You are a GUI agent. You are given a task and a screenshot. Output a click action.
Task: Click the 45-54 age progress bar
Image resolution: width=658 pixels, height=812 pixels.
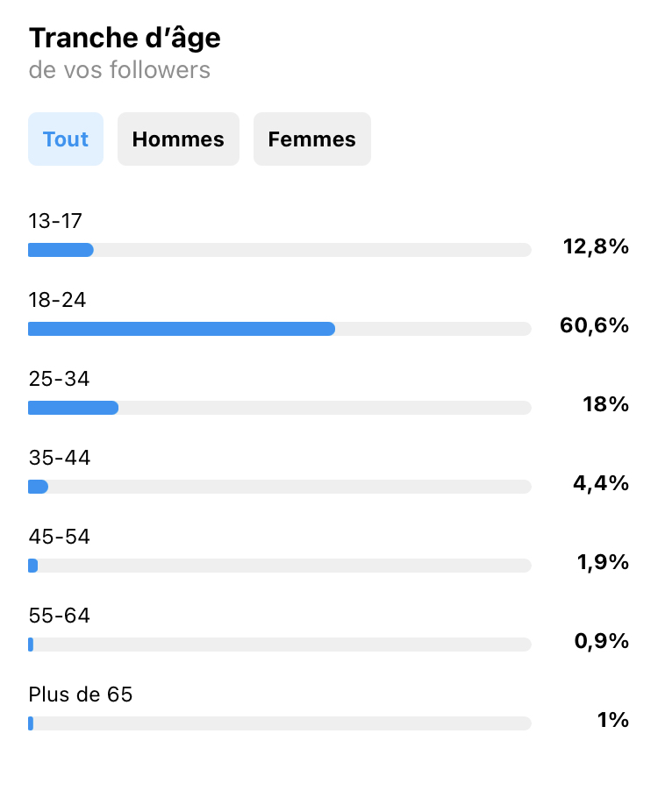coord(280,566)
